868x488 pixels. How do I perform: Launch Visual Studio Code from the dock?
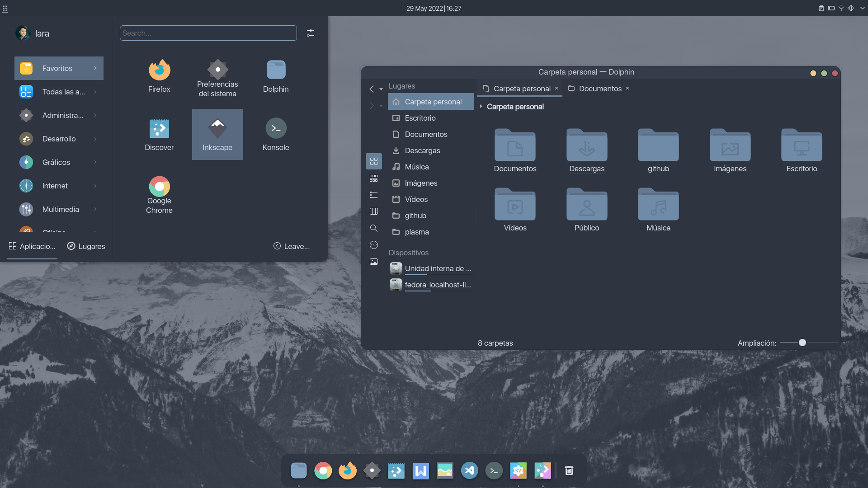click(470, 471)
